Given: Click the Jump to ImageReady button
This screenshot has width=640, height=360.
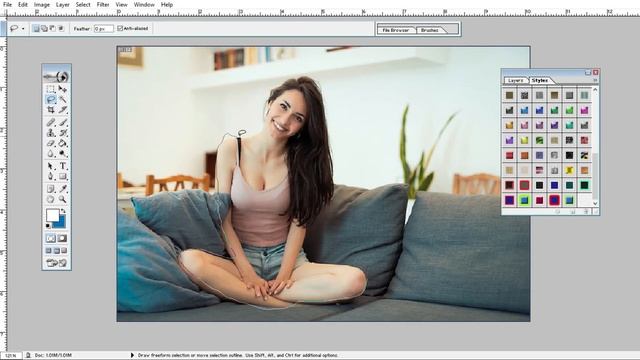Looking at the screenshot, I should pyautogui.click(x=56, y=263).
